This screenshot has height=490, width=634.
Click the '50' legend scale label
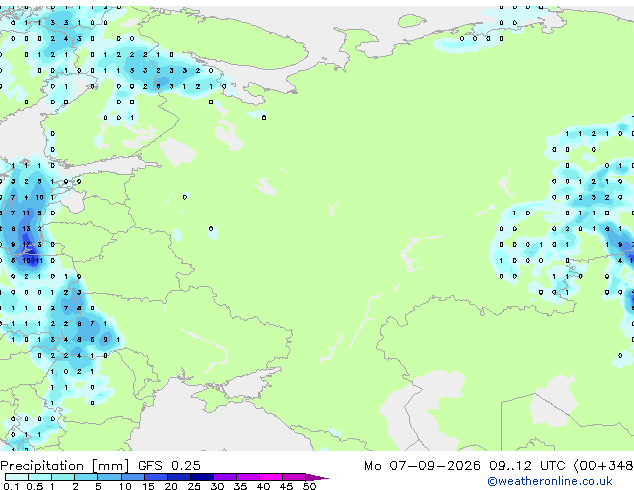point(310,486)
